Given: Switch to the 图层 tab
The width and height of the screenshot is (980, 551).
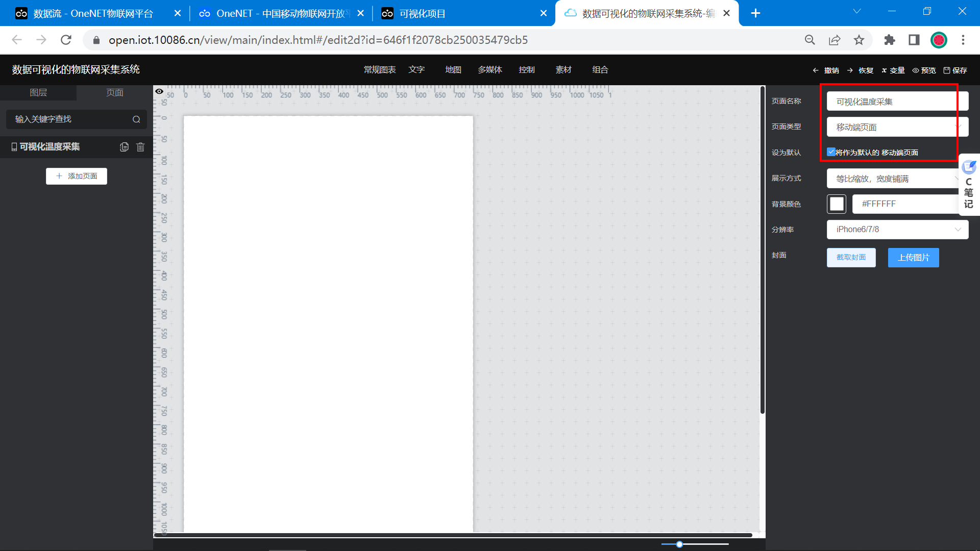Looking at the screenshot, I should tap(38, 92).
